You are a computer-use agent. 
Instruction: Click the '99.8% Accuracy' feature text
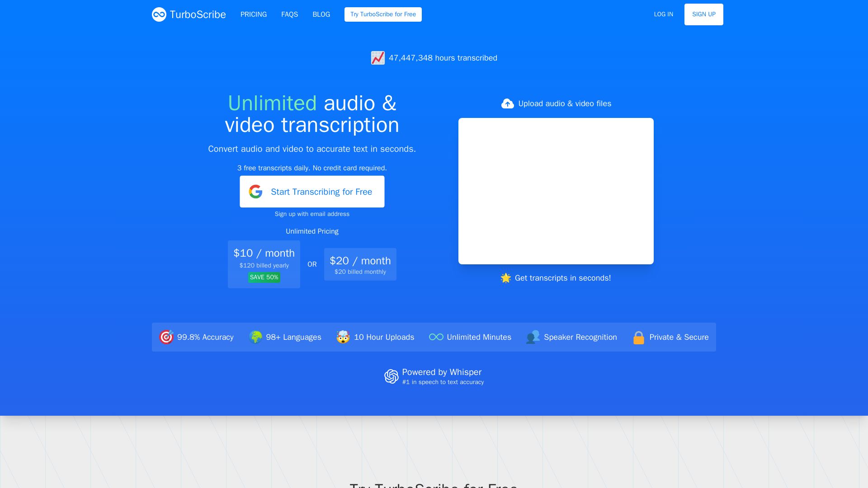click(205, 337)
